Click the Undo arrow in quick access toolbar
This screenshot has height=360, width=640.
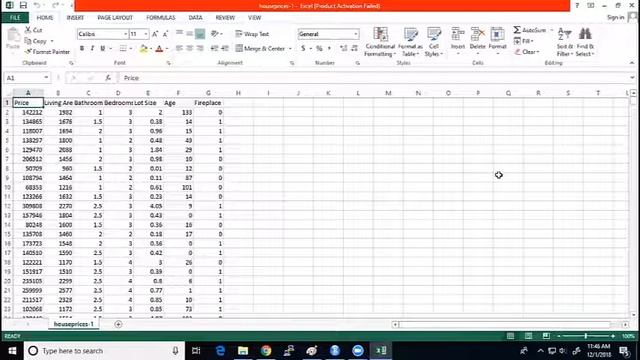(x=37, y=5)
